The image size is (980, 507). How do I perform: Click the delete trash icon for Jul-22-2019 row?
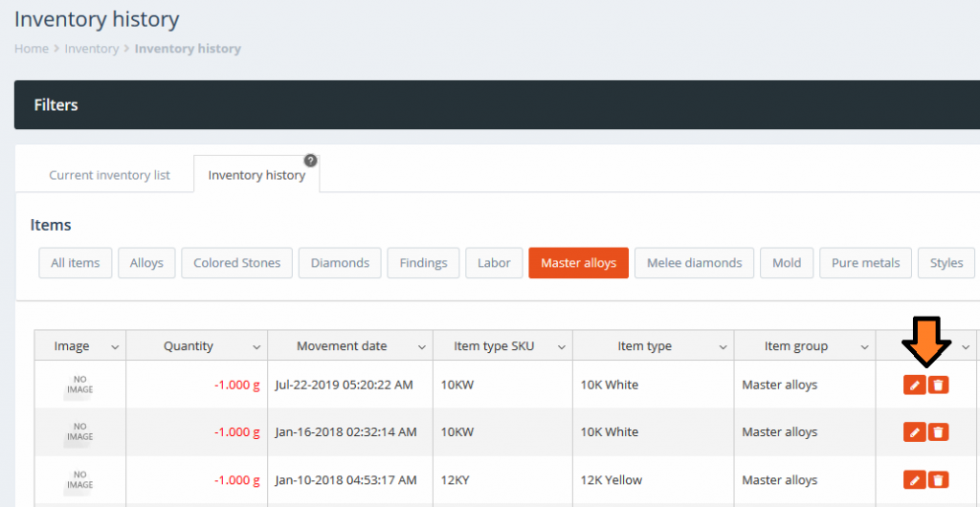coord(939,385)
